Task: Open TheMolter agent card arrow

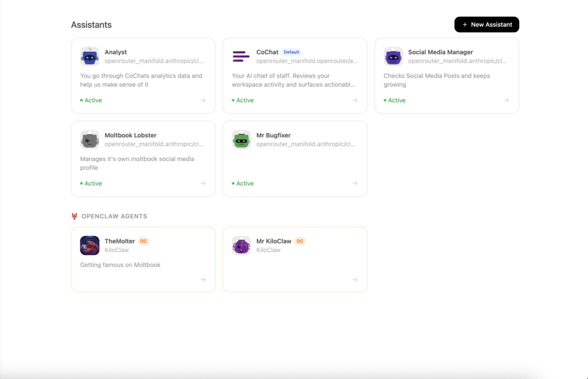Action: pyautogui.click(x=203, y=280)
